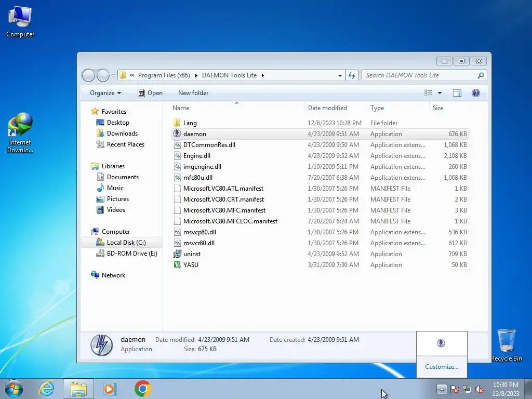Click the Back navigation arrow
532x399 pixels.
88,75
